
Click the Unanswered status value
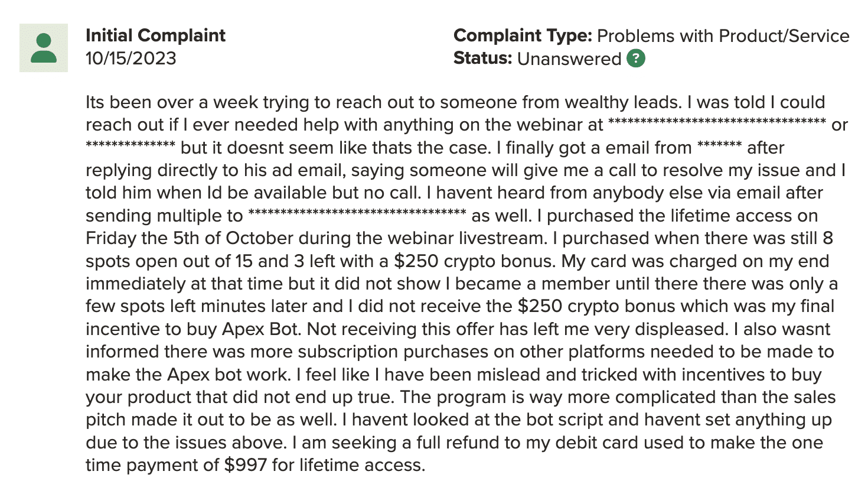(x=569, y=59)
